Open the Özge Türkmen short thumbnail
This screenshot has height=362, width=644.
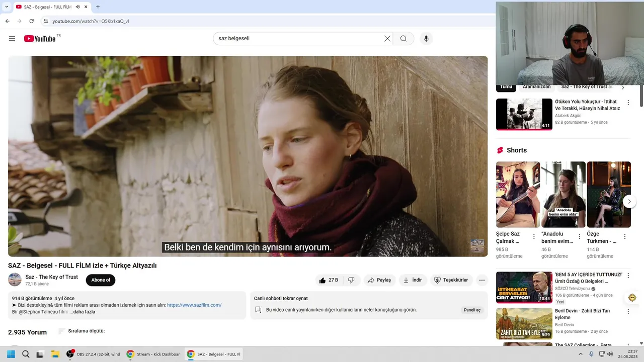coord(609,195)
